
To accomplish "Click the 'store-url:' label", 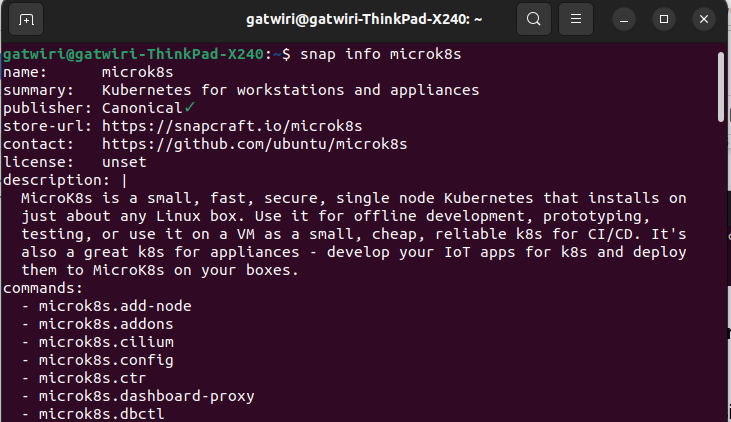I will tap(48, 126).
